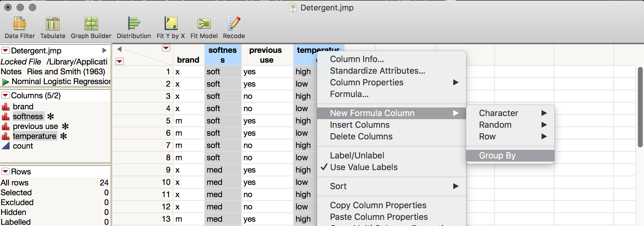Open the Fit Model dialog

pos(204,27)
